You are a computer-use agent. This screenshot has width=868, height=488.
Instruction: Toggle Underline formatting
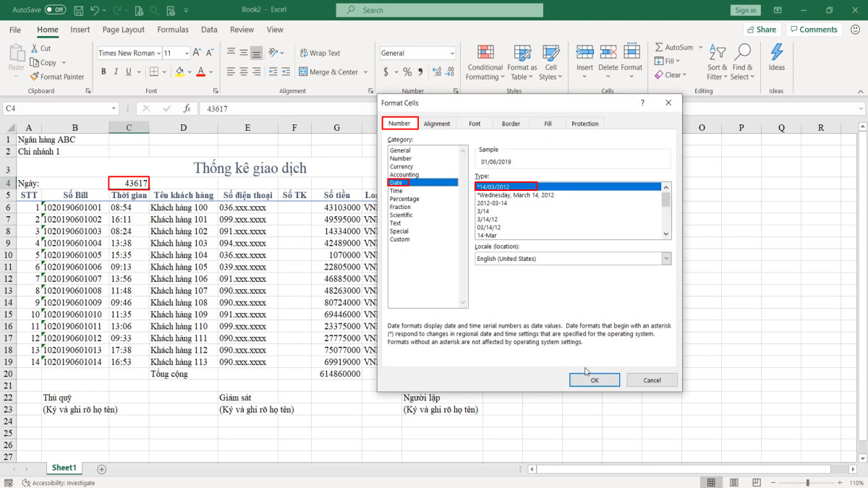pos(128,72)
